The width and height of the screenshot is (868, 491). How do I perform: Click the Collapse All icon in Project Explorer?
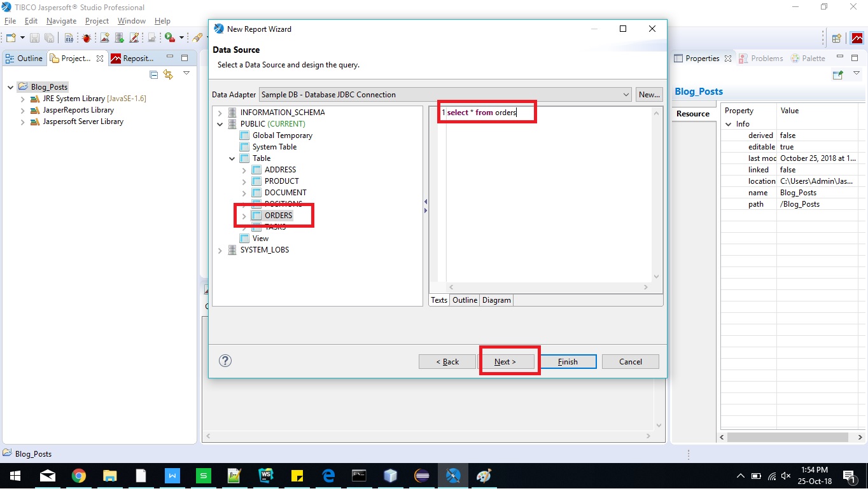pyautogui.click(x=153, y=74)
